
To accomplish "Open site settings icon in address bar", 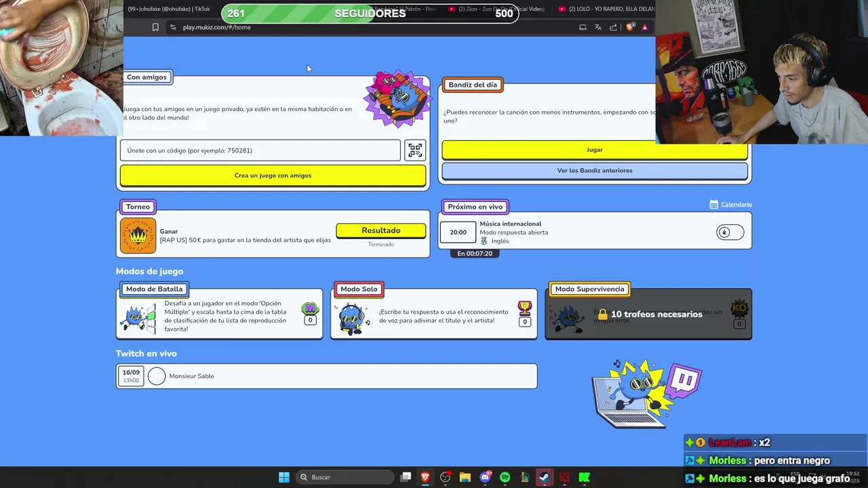I will pyautogui.click(x=173, y=27).
